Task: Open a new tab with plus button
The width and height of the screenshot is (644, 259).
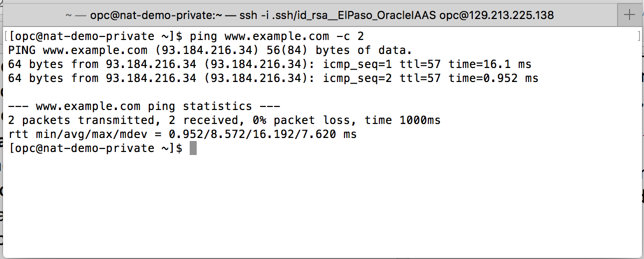Action: [x=630, y=15]
